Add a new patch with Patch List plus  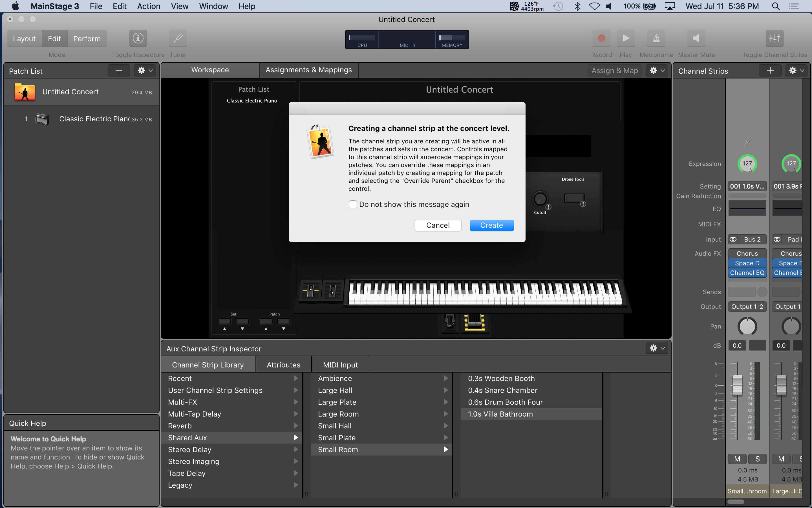pos(119,71)
